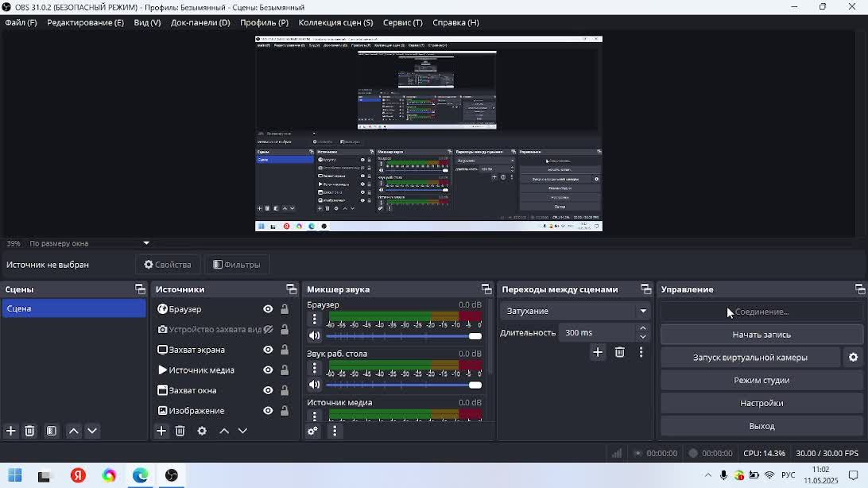This screenshot has height=488, width=868.
Task: Open source properties gear in Sources panel
Action: 202,431
